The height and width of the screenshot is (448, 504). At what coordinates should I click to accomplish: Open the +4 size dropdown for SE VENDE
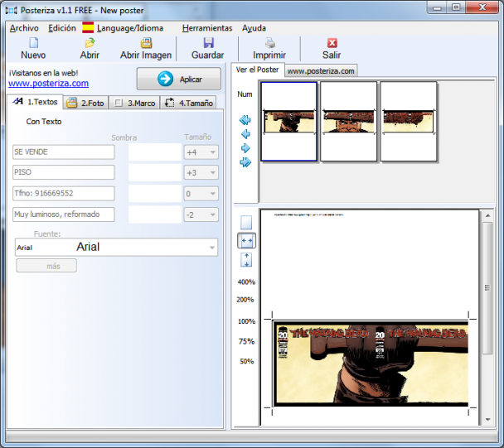tap(213, 152)
